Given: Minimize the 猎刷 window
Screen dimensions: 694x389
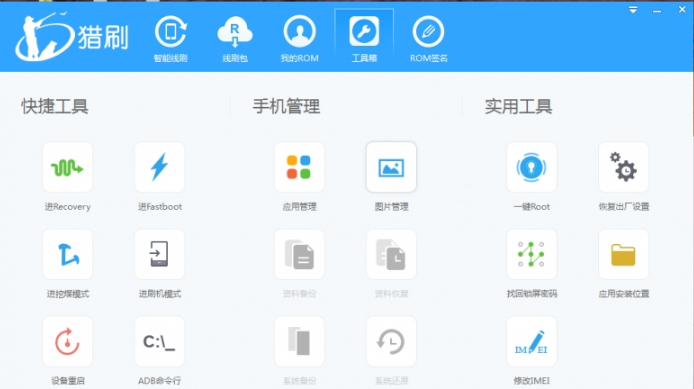Looking at the screenshot, I should pos(657,10).
